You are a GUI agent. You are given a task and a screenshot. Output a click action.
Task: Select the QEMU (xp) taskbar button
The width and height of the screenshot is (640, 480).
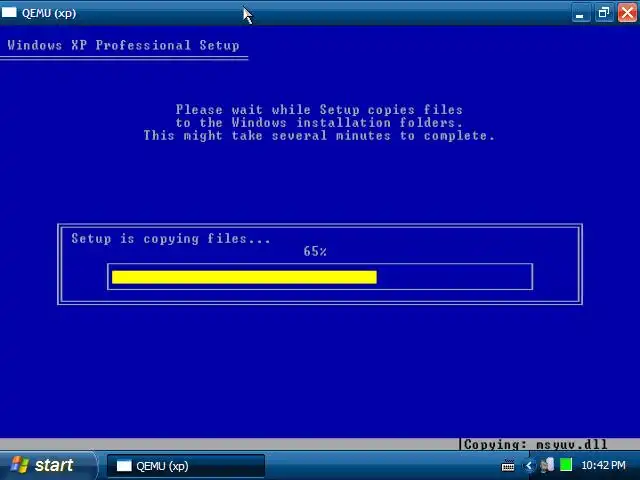point(186,466)
